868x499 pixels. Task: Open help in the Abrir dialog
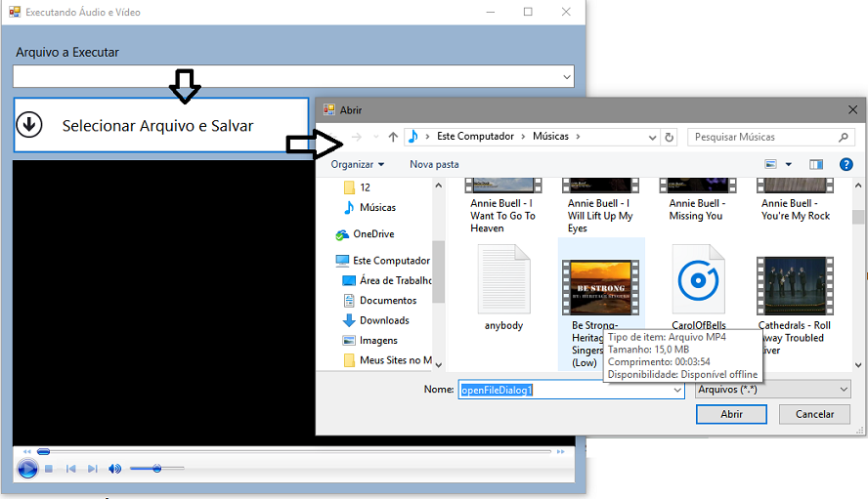point(846,164)
